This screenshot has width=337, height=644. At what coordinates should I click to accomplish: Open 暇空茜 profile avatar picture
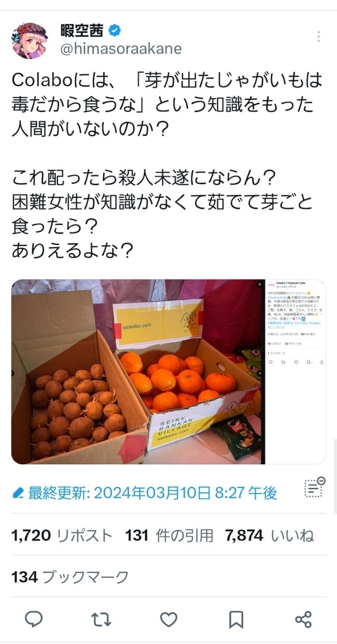tap(30, 41)
